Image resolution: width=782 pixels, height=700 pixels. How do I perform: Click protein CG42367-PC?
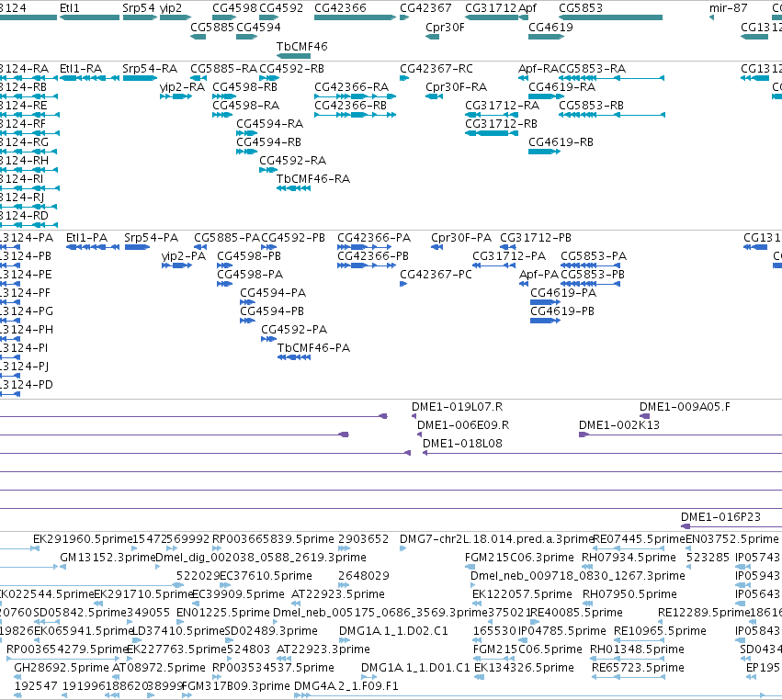tap(436, 275)
